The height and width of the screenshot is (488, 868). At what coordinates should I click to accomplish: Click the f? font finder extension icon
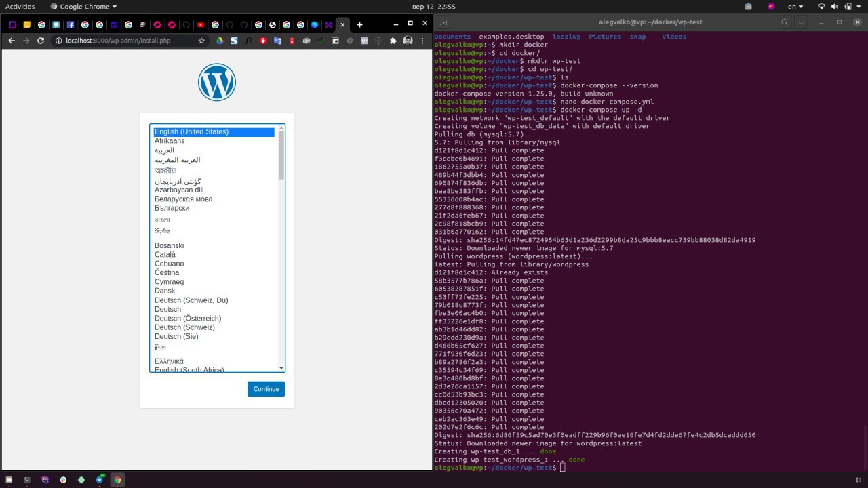tap(249, 41)
